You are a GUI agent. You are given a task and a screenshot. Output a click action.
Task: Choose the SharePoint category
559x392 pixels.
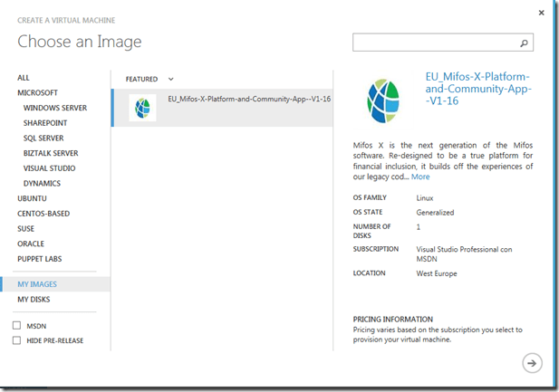45,123
